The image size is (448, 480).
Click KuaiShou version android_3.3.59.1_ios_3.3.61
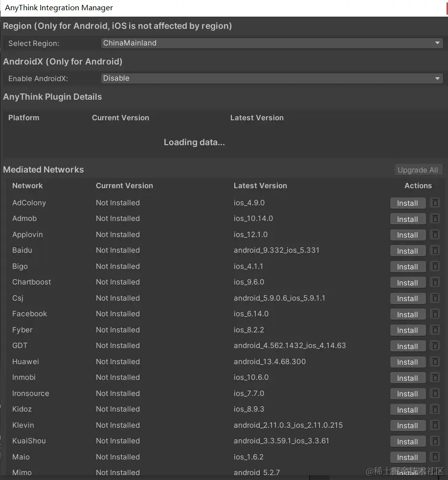click(281, 441)
